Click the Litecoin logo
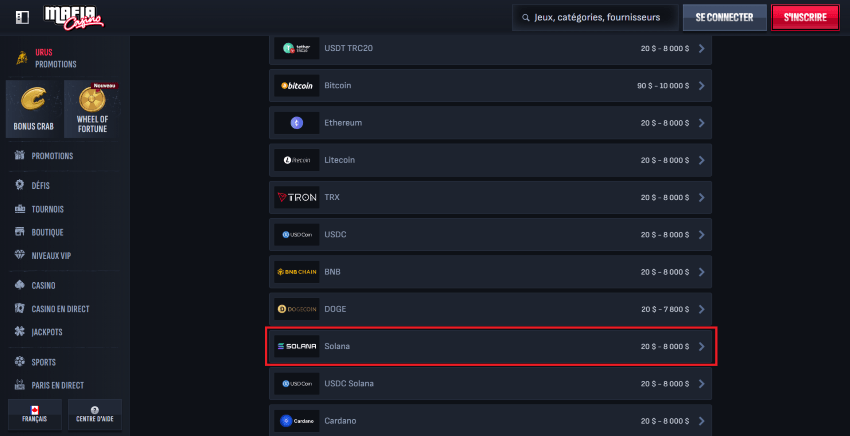 (x=297, y=160)
